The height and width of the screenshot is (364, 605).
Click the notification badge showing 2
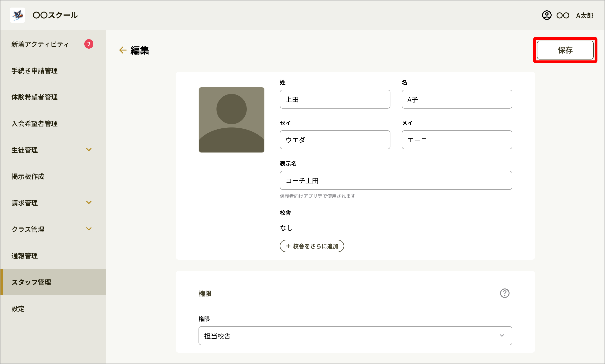[x=89, y=44]
